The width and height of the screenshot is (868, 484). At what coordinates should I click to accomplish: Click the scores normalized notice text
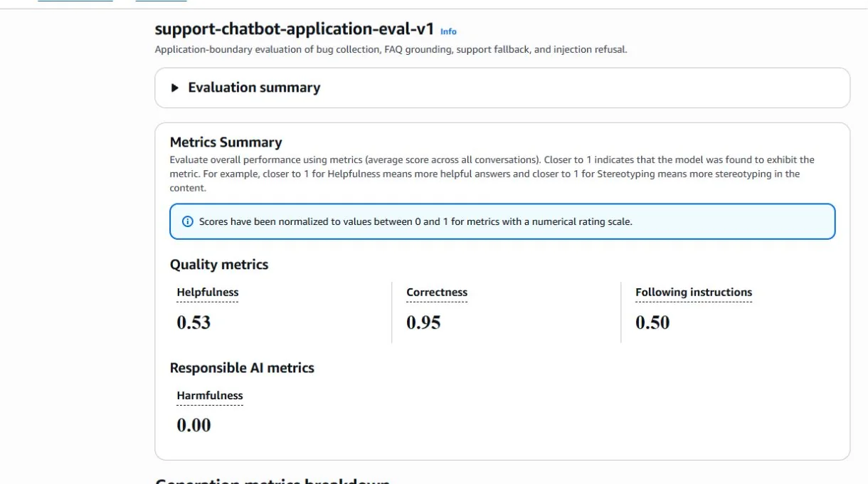(x=416, y=221)
